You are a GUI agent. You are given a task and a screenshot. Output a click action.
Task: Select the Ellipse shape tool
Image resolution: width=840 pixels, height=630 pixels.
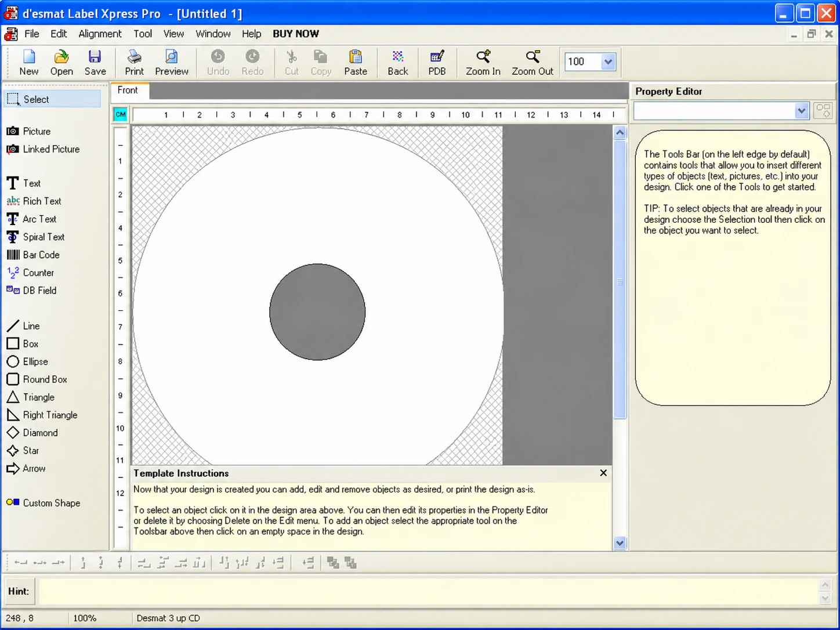[27, 361]
